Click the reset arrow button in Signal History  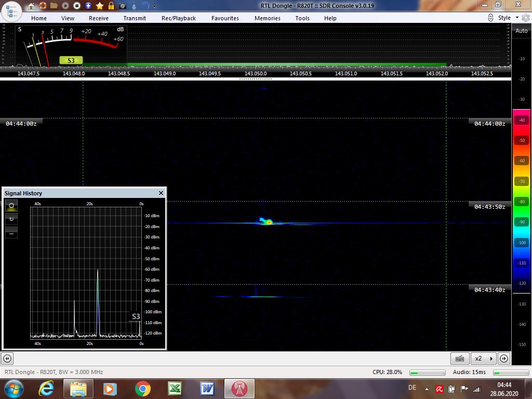[x=11, y=219]
